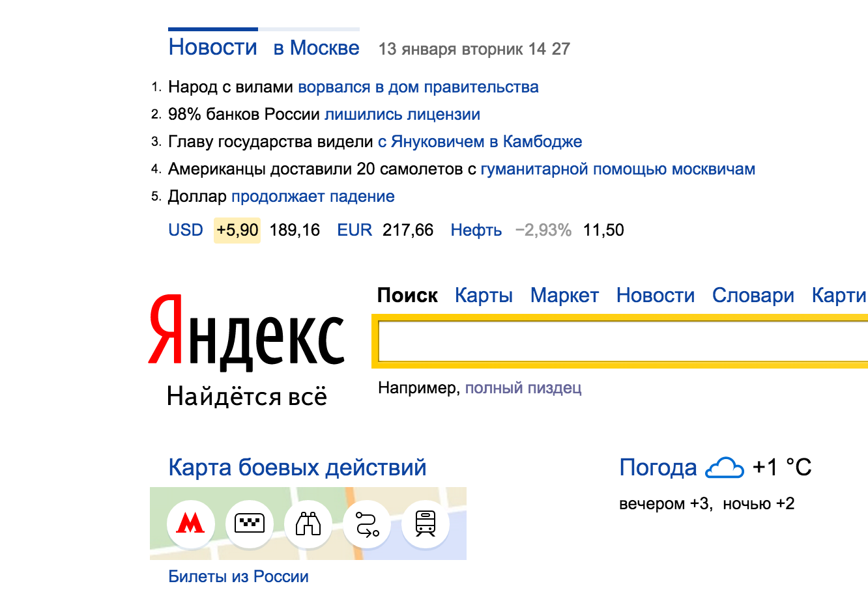Viewport: 868px width, 616px height.
Task: Click the headline word 'Доллар'
Action: click(x=197, y=197)
